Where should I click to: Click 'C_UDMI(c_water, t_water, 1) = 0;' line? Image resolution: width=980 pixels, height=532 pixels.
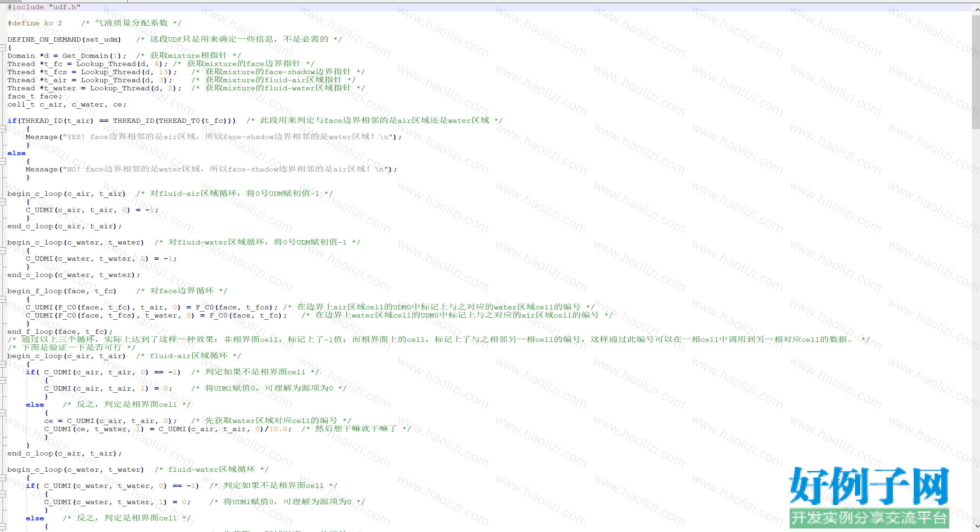(x=117, y=502)
